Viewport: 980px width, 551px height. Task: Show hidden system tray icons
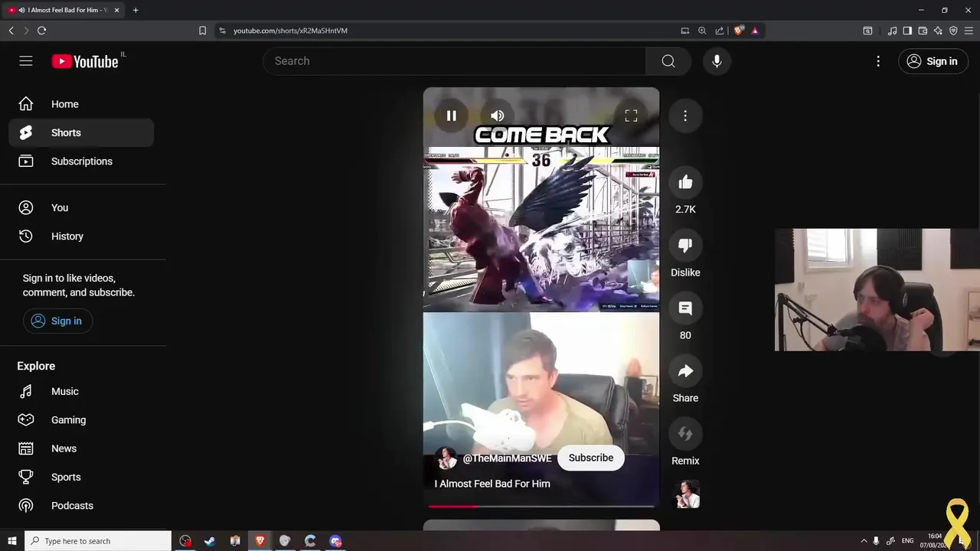pyautogui.click(x=864, y=541)
